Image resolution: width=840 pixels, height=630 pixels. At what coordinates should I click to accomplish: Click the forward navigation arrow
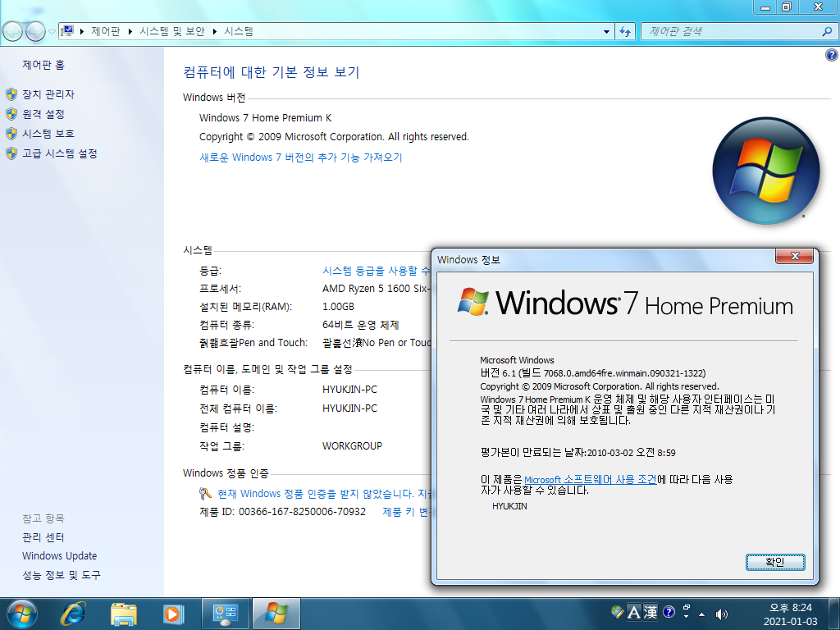(35, 32)
